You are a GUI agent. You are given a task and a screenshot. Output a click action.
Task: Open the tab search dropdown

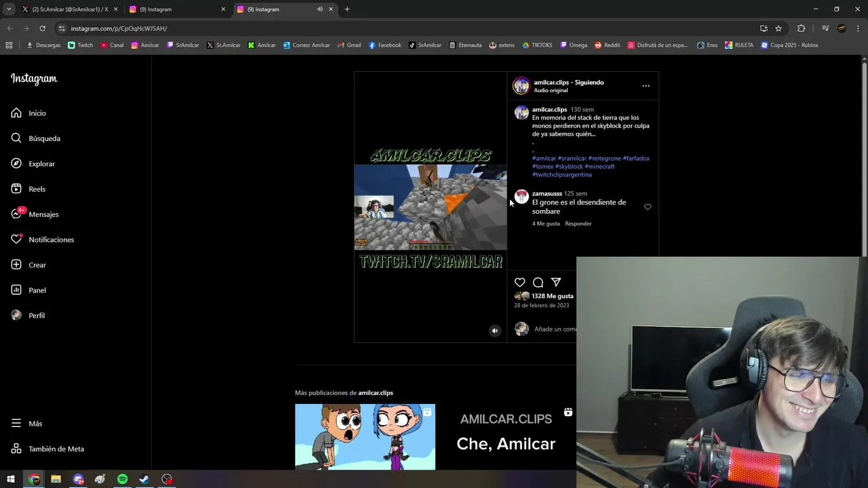coord(9,9)
